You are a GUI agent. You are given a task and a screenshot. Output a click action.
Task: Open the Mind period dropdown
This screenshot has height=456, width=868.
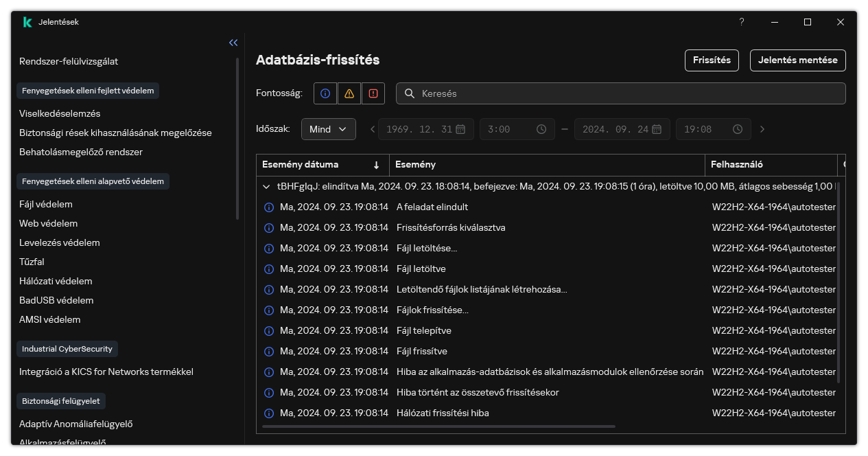329,128
